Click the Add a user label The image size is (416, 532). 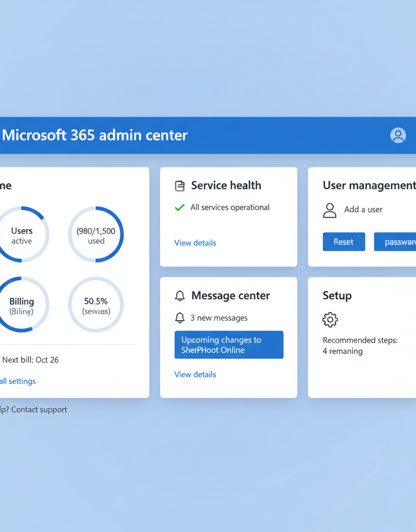coord(363,210)
